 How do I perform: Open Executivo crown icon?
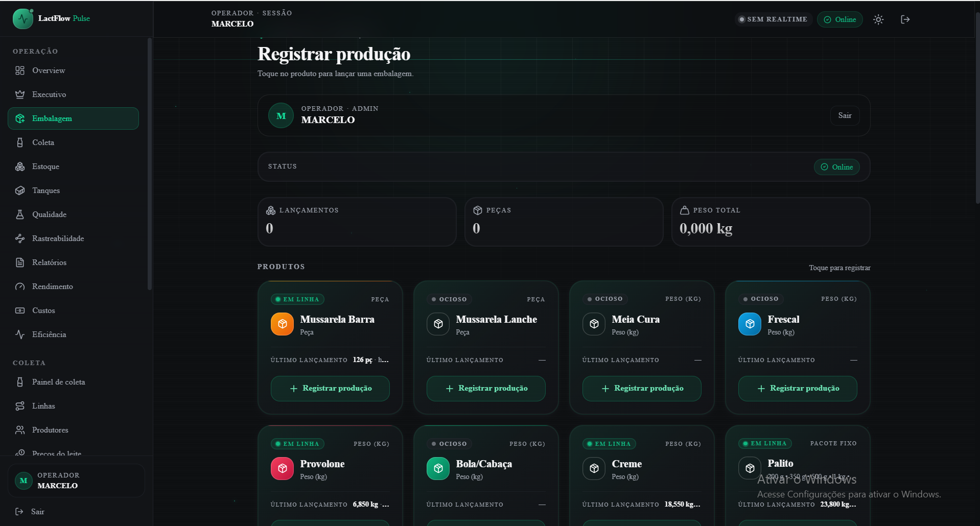click(20, 94)
